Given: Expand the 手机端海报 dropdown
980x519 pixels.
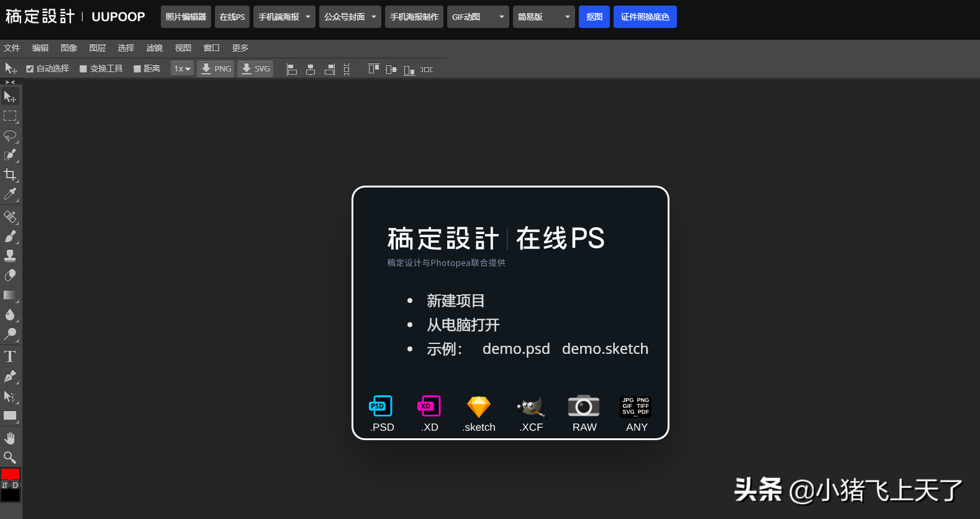Looking at the screenshot, I should pyautogui.click(x=284, y=17).
